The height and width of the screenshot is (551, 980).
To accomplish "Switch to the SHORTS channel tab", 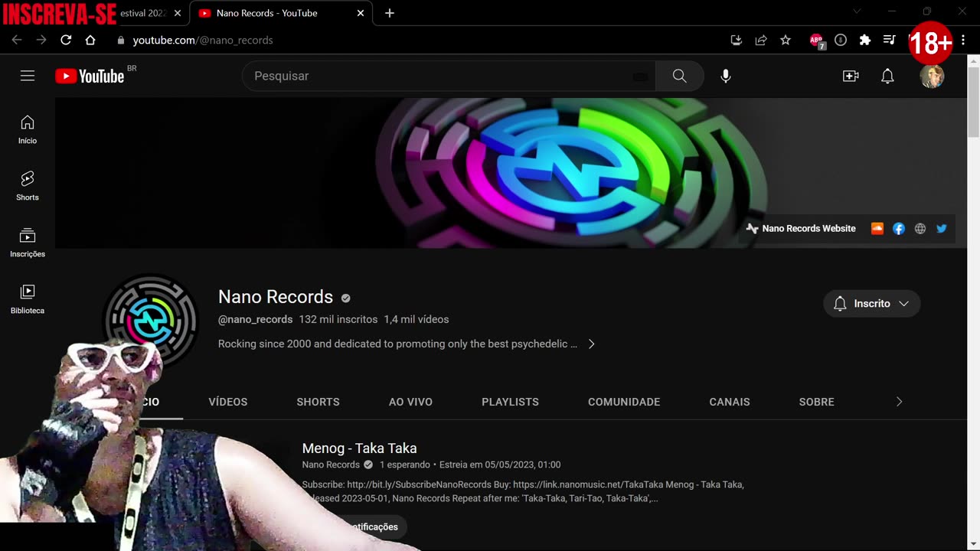I will [318, 402].
